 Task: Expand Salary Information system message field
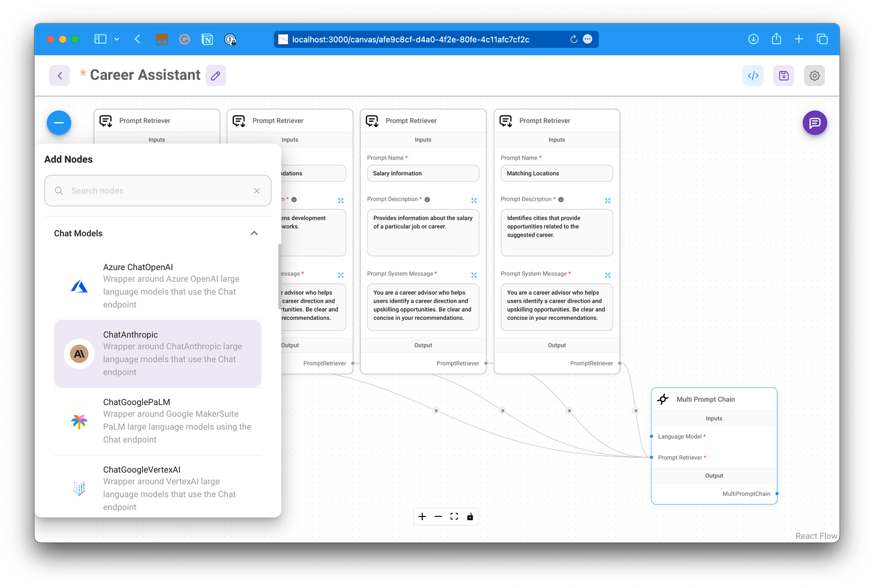[x=474, y=275]
